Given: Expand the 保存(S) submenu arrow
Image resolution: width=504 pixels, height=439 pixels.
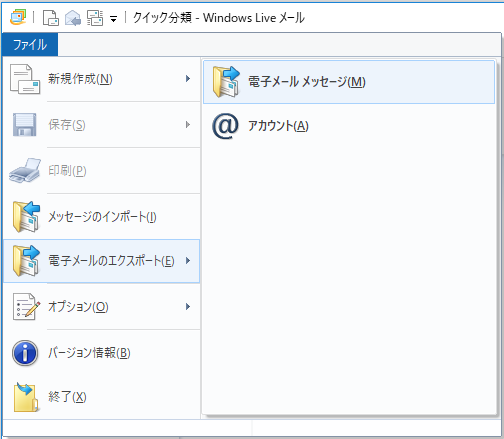Looking at the screenshot, I should 188,125.
